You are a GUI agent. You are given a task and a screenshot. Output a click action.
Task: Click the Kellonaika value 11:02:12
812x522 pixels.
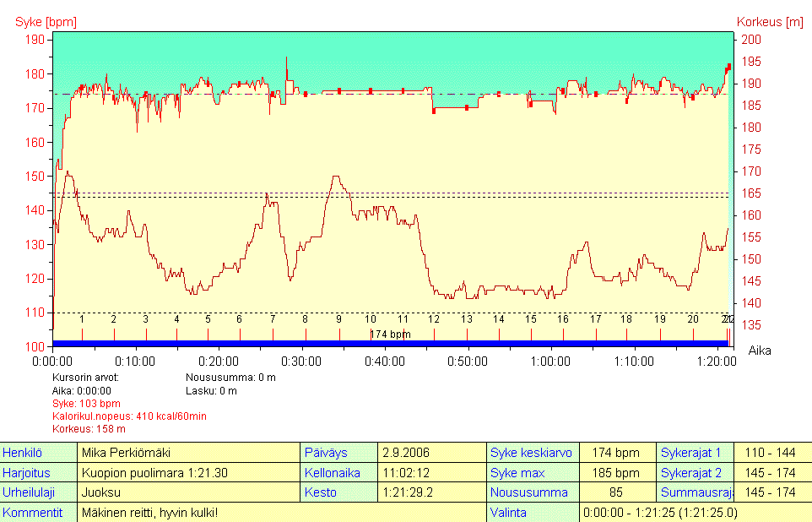[430, 473]
